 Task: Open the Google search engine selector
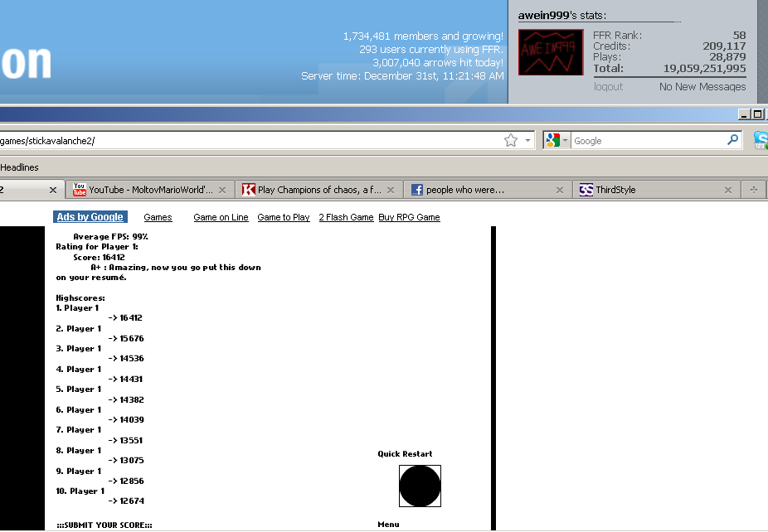coord(557,141)
